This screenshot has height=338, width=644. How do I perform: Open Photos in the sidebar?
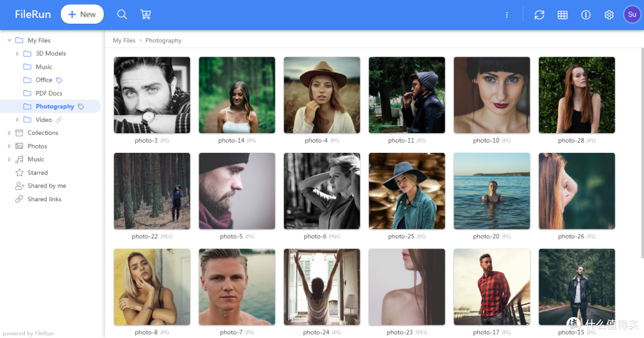[37, 146]
